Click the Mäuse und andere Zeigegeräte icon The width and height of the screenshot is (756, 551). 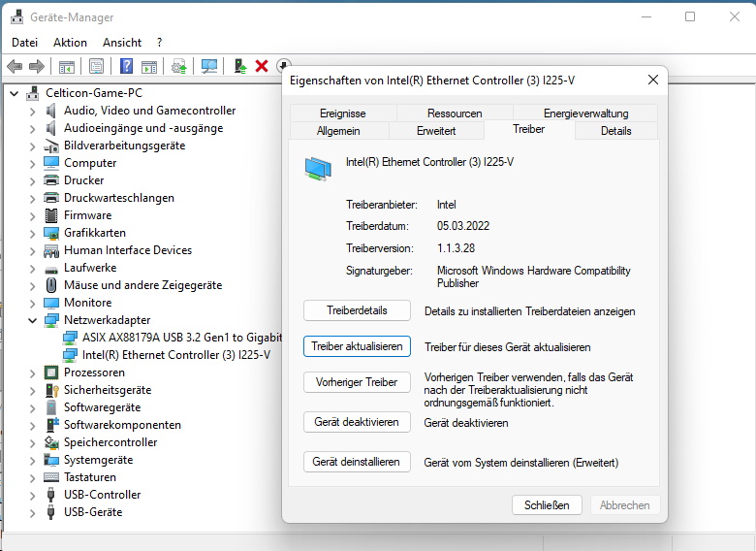click(x=51, y=285)
